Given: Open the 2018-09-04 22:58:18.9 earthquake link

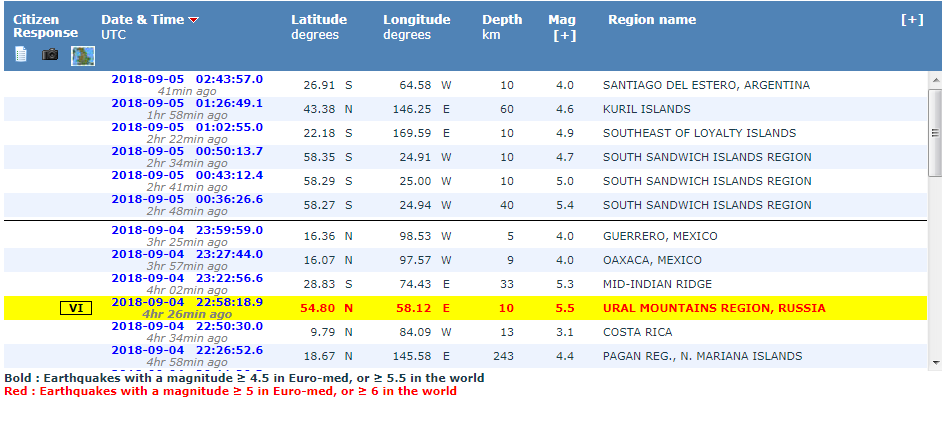Looking at the screenshot, I should click(x=187, y=302).
